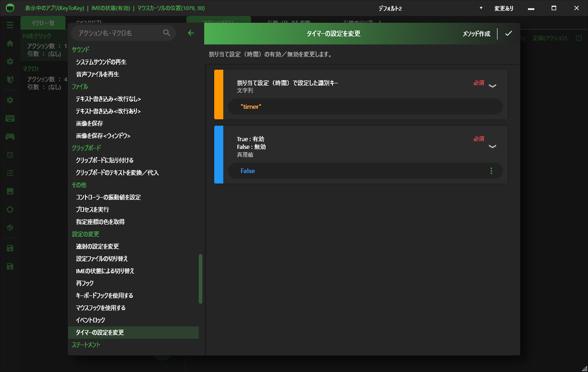
Task: Confirm with the checkmark button
Action: coord(509,33)
